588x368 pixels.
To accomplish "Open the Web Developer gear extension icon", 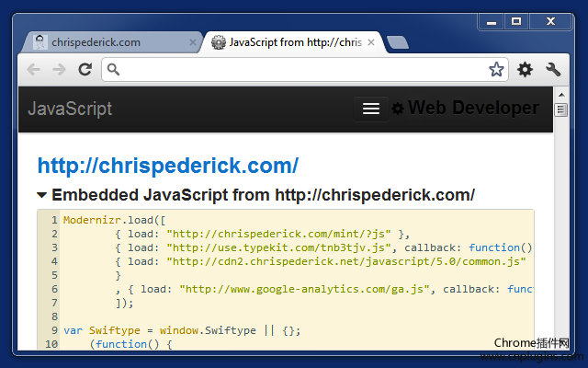I will (x=525, y=70).
